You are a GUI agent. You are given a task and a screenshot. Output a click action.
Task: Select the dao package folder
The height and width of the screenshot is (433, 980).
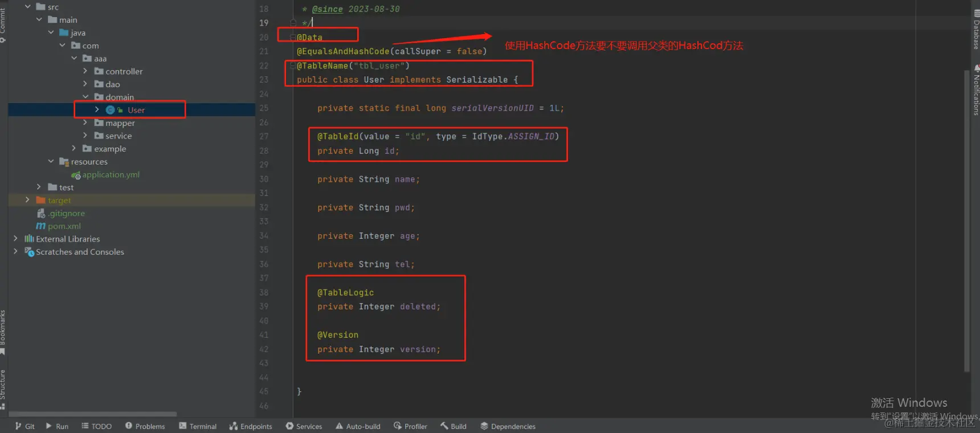tap(112, 84)
